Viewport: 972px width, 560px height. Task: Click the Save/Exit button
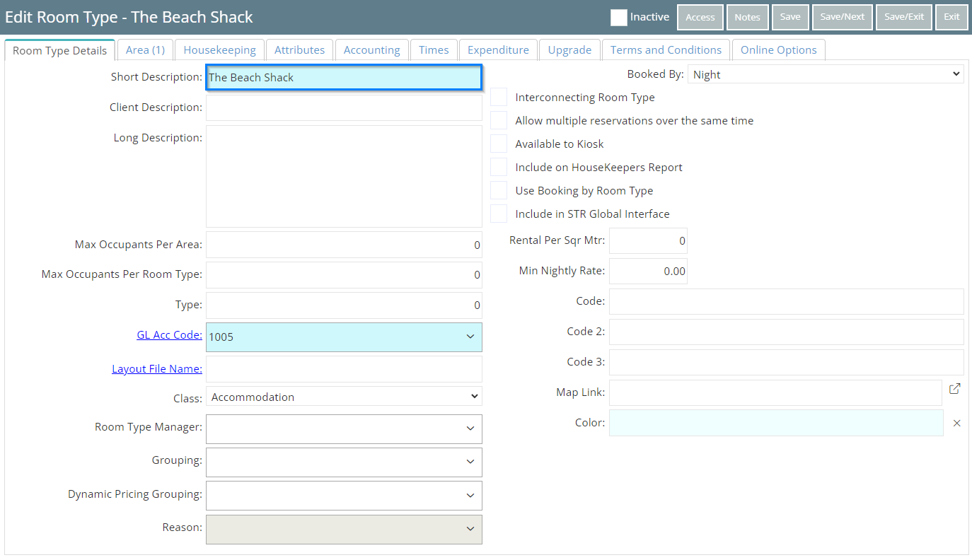point(903,17)
